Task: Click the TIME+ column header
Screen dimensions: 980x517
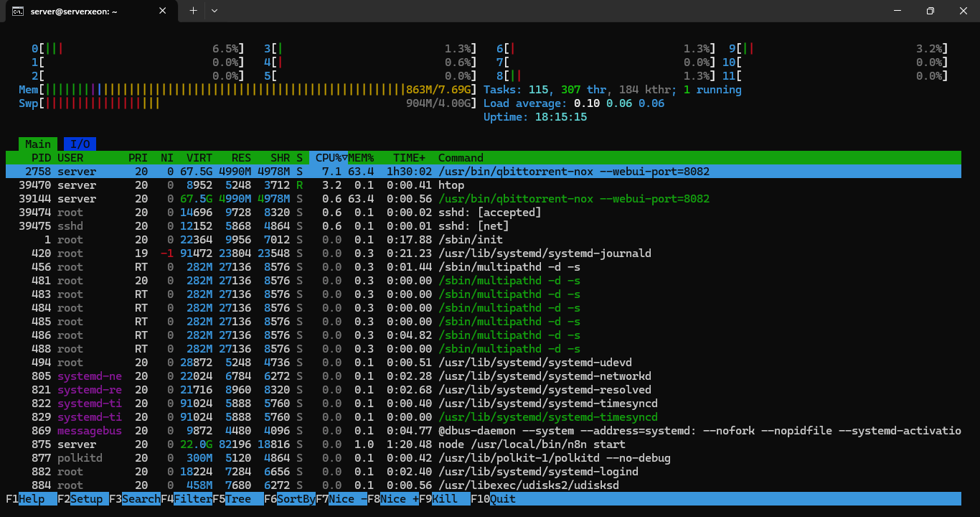Action: tap(409, 158)
